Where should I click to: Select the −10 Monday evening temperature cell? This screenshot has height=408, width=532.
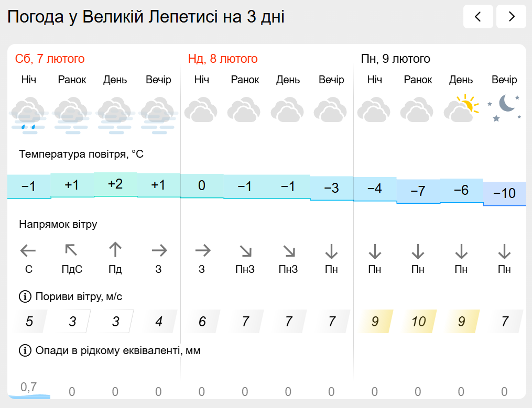(504, 193)
